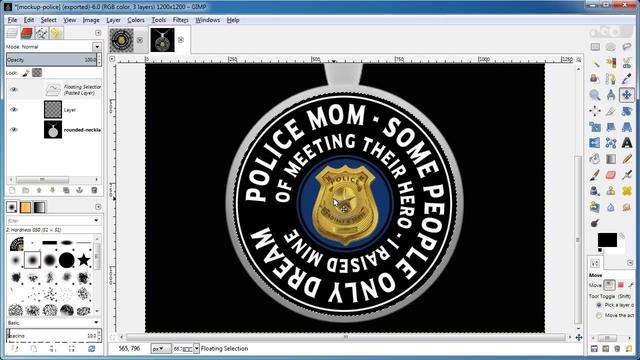640x360 pixels.
Task: Create a duplicate of the layer
Action: [66, 190]
